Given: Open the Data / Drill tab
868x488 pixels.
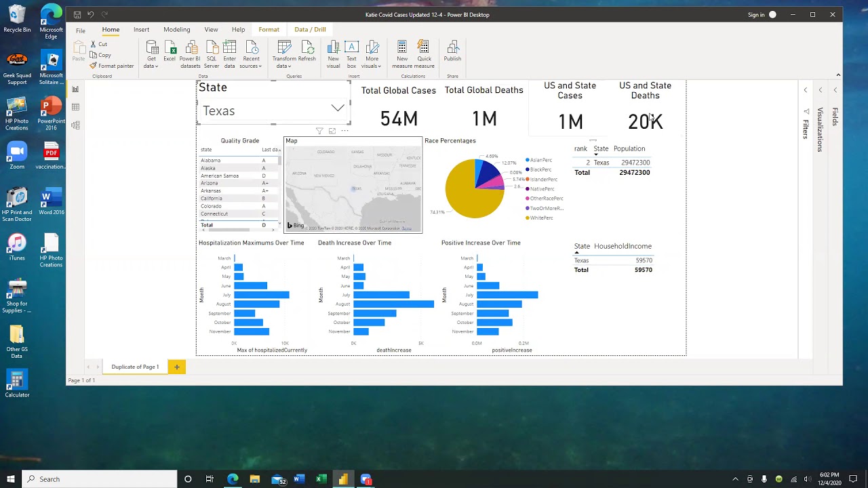Looking at the screenshot, I should point(310,30).
